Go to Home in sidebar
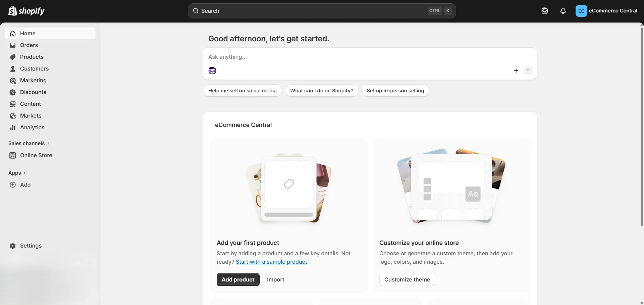This screenshot has width=644, height=305. 50,34
